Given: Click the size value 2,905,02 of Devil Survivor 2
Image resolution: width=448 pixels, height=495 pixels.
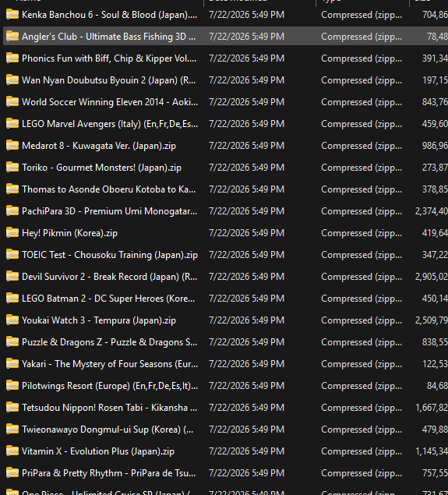Looking at the screenshot, I should [x=432, y=277].
